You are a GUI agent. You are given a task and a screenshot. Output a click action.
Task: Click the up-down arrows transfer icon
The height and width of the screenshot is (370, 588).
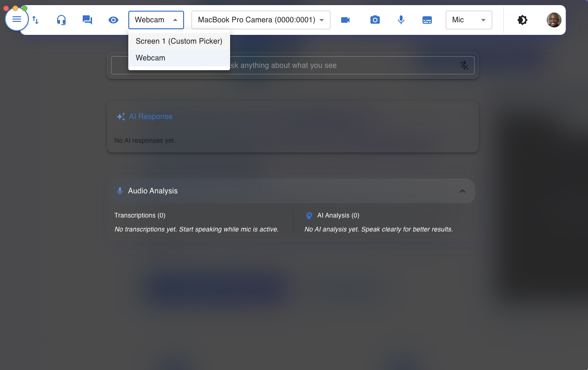(35, 20)
